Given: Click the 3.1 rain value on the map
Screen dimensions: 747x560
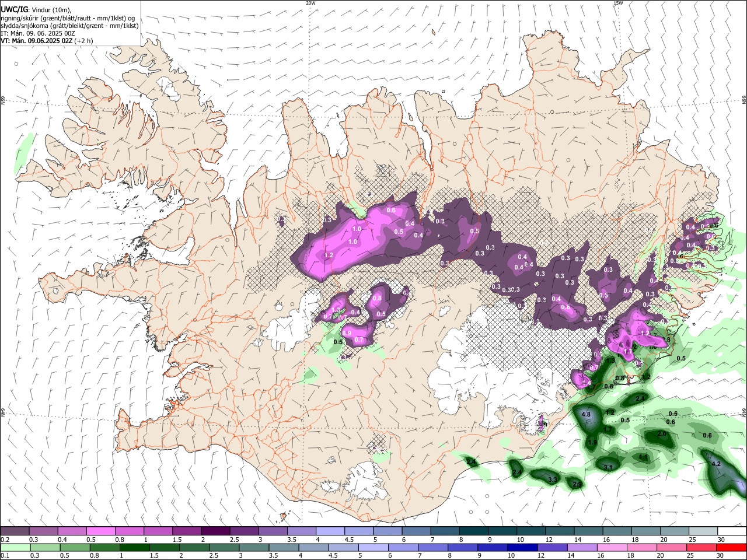Looking at the screenshot, I should tap(608, 467).
